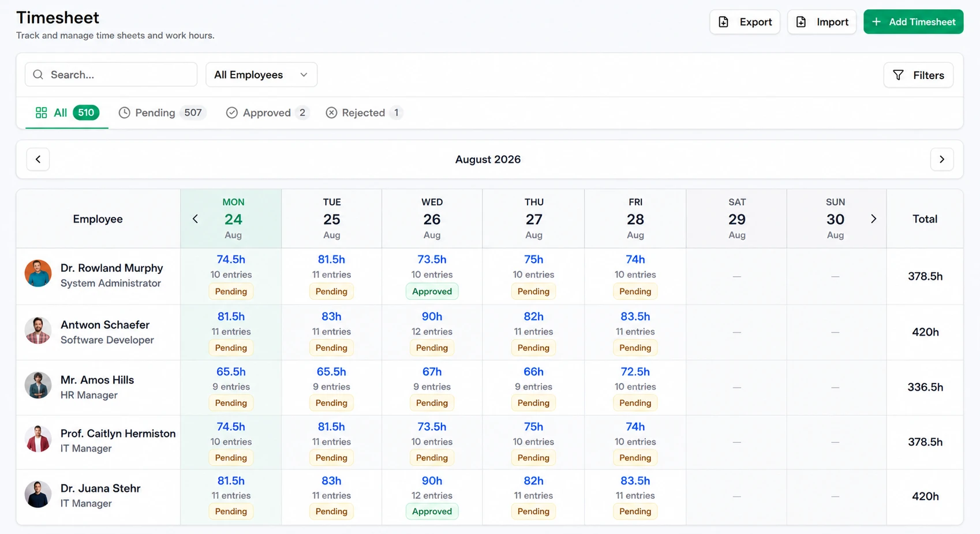Open Amos Hills' Wednesday 67h entry
The image size is (980, 534).
tap(432, 372)
